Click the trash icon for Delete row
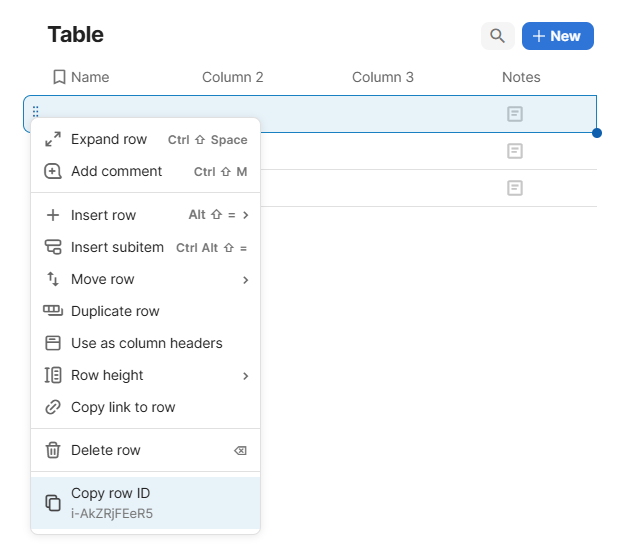This screenshot has width=640, height=551. tap(53, 450)
